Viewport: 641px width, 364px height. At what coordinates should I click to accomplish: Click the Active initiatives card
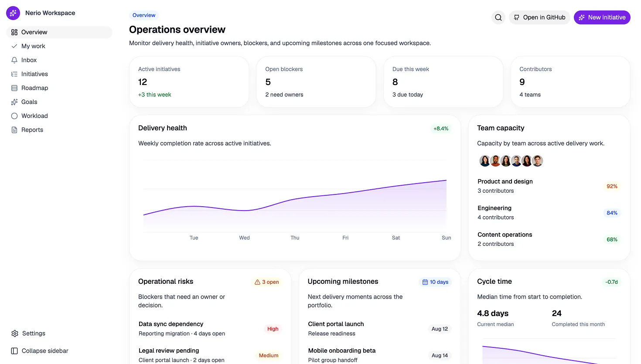(x=189, y=82)
